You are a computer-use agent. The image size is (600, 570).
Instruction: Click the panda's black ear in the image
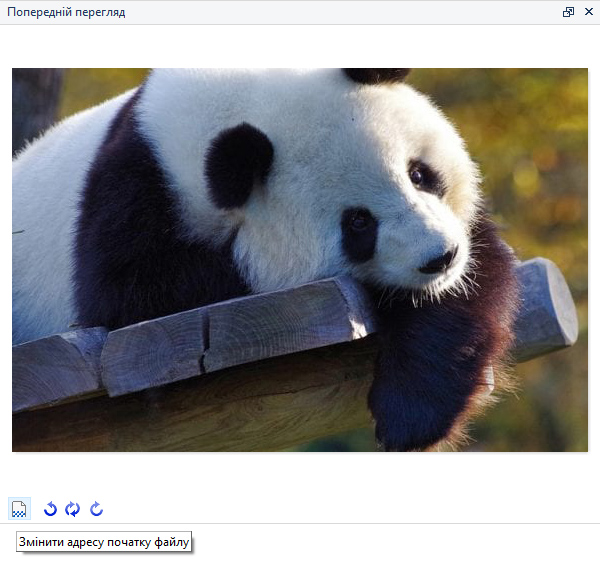(238, 163)
